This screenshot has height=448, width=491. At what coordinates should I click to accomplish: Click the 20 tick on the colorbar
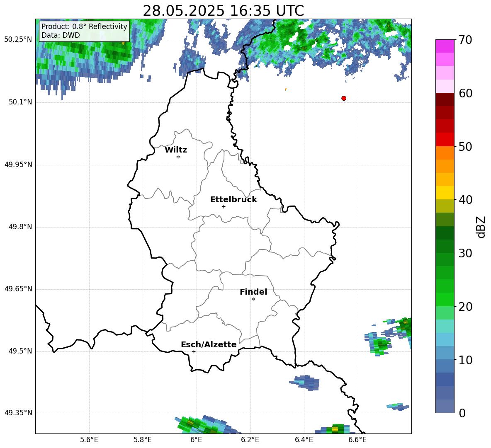click(x=465, y=307)
